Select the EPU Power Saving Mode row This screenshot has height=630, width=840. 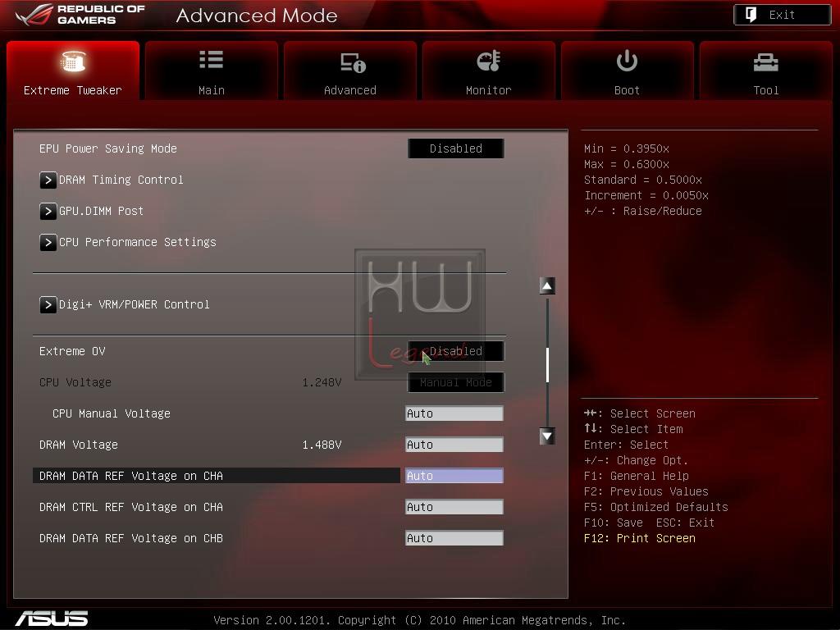pos(271,148)
